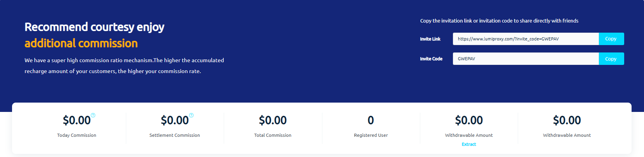Click the Today Commission label
The height and width of the screenshot is (157, 644).
pos(77,135)
